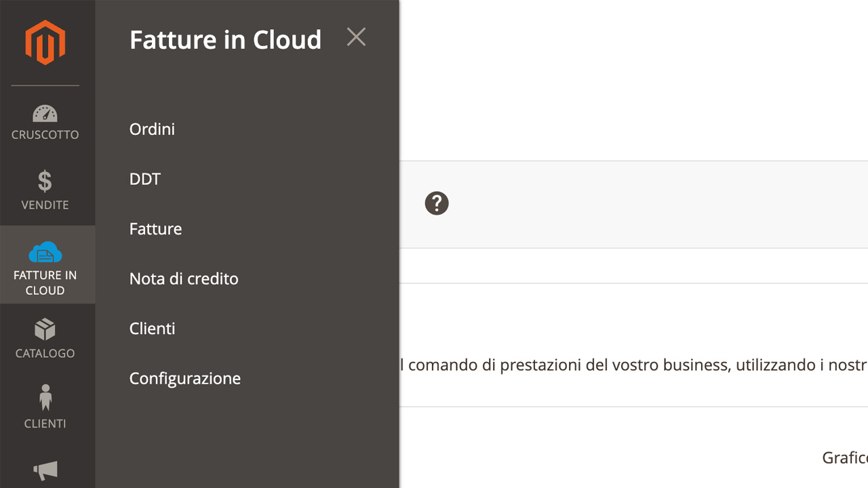Go to Fatture in the submenu
This screenshot has height=488, width=868.
(x=155, y=228)
